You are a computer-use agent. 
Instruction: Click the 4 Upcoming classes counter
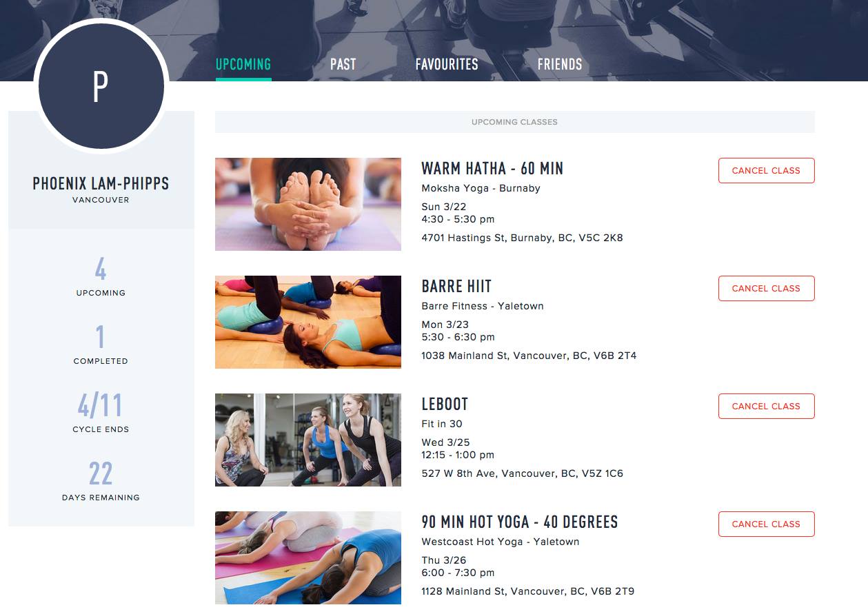tap(101, 276)
